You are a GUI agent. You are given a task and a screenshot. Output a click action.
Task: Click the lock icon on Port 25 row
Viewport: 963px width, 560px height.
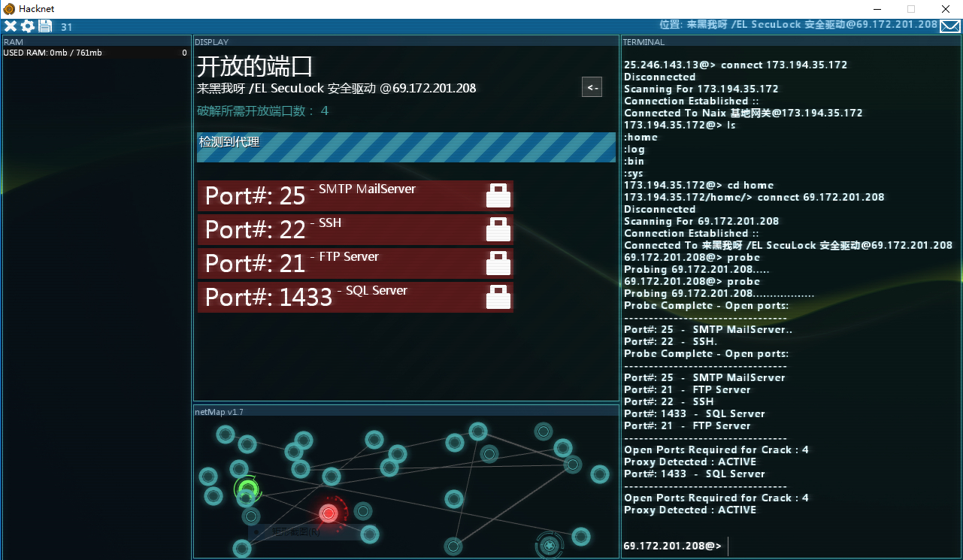498,195
